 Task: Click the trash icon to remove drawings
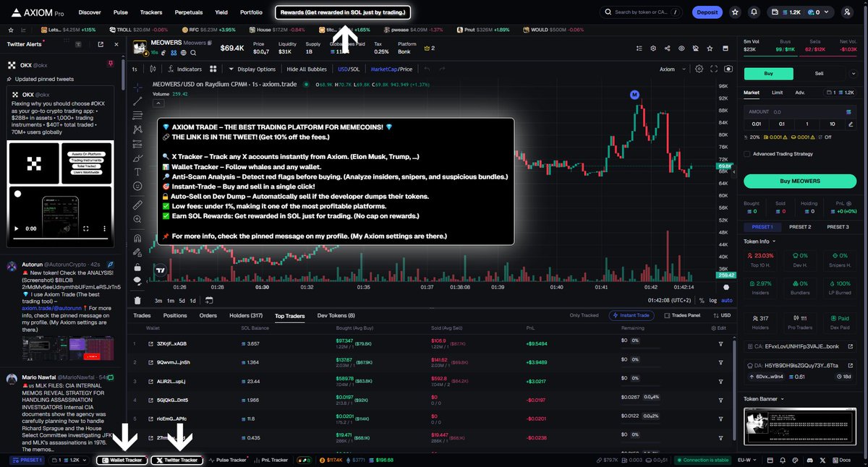[137, 300]
